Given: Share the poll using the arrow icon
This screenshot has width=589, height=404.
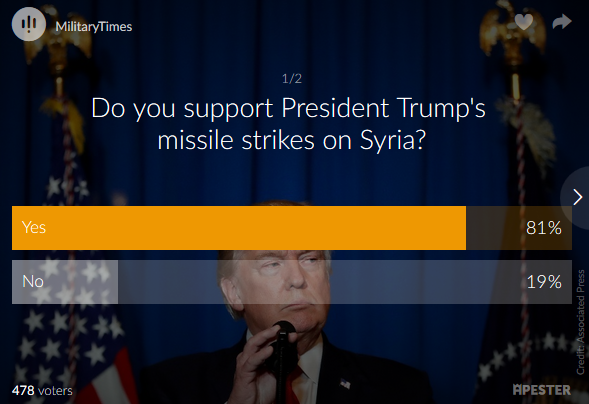Looking at the screenshot, I should coord(562,22).
